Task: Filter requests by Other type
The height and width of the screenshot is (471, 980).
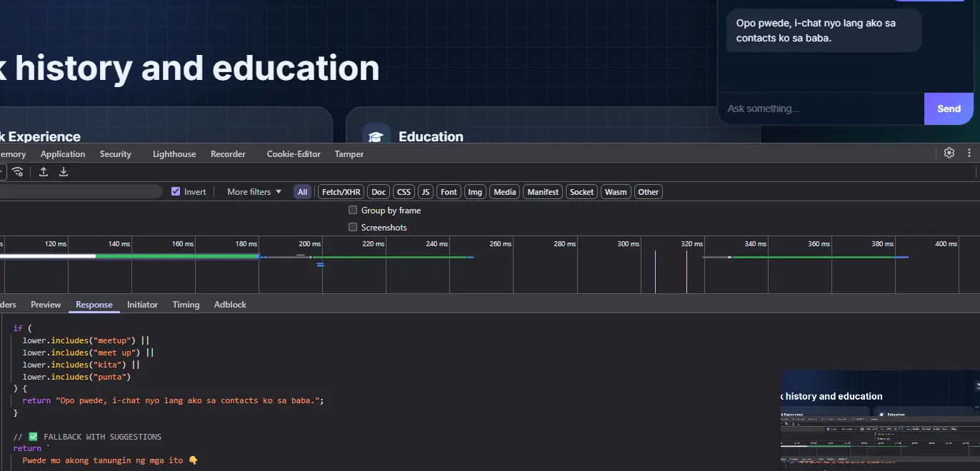Action: [x=649, y=191]
